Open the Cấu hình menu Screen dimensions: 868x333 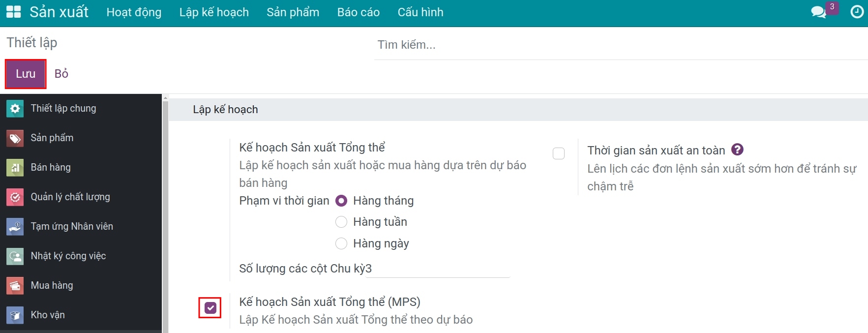click(x=420, y=12)
